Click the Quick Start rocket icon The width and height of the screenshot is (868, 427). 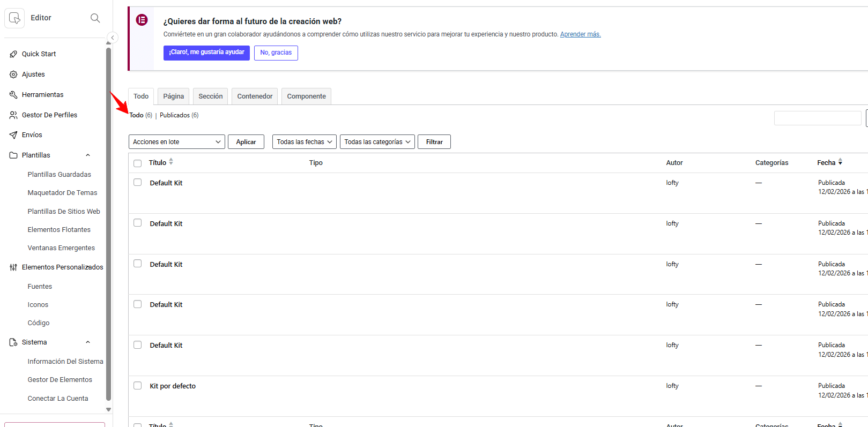click(x=13, y=54)
